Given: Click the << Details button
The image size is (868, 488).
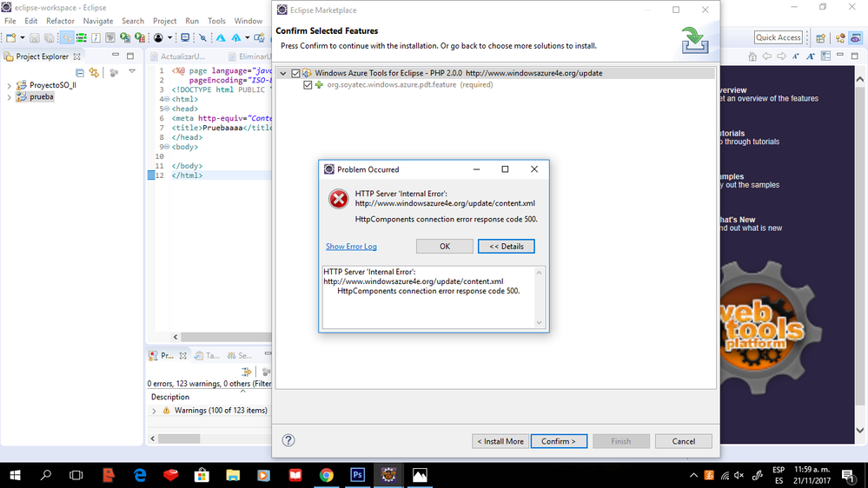Looking at the screenshot, I should click(506, 247).
